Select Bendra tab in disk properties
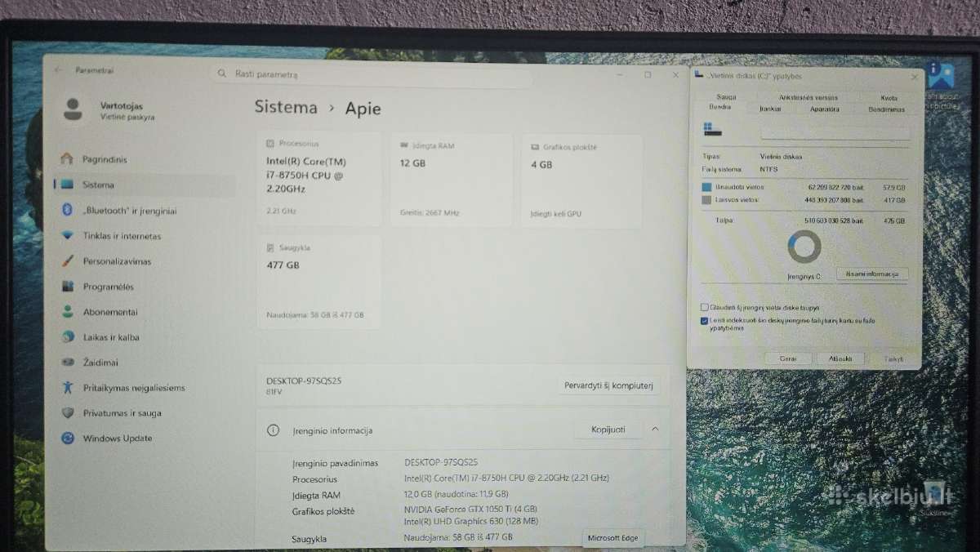The width and height of the screenshot is (980, 552). pyautogui.click(x=719, y=107)
